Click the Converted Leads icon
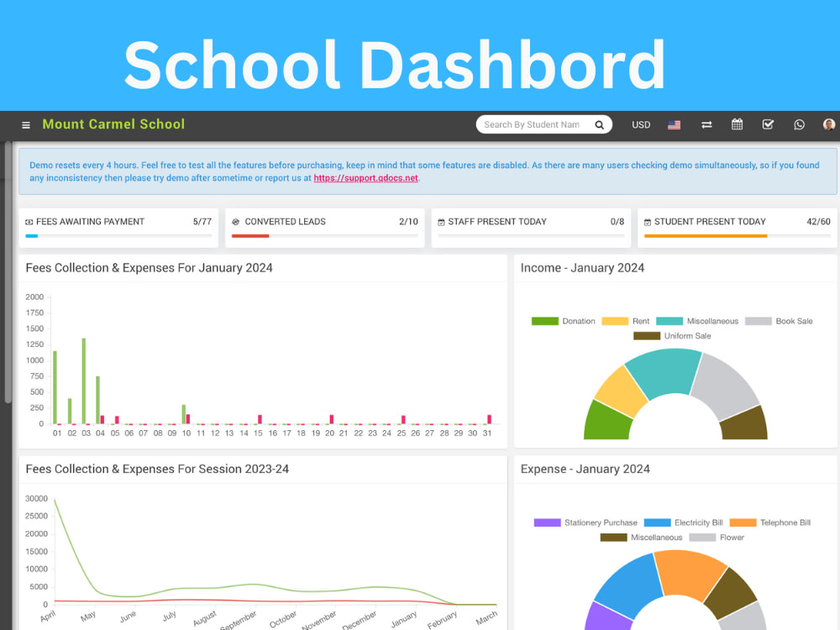The height and width of the screenshot is (630, 840). (x=236, y=222)
